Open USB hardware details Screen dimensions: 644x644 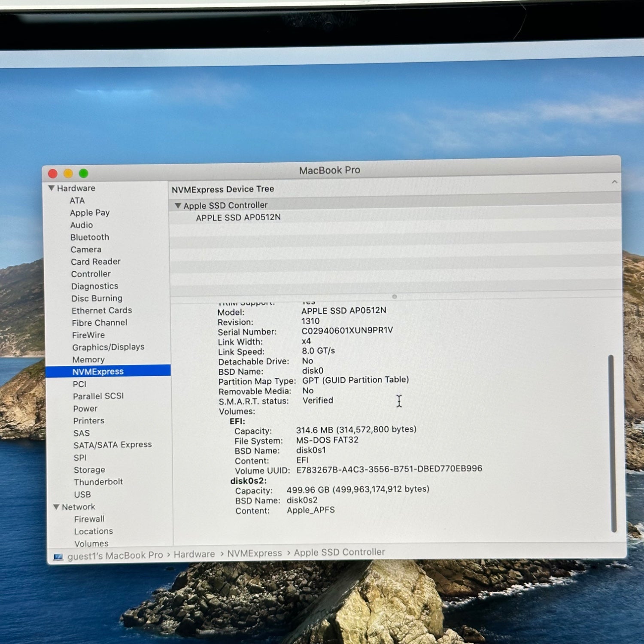(x=82, y=495)
